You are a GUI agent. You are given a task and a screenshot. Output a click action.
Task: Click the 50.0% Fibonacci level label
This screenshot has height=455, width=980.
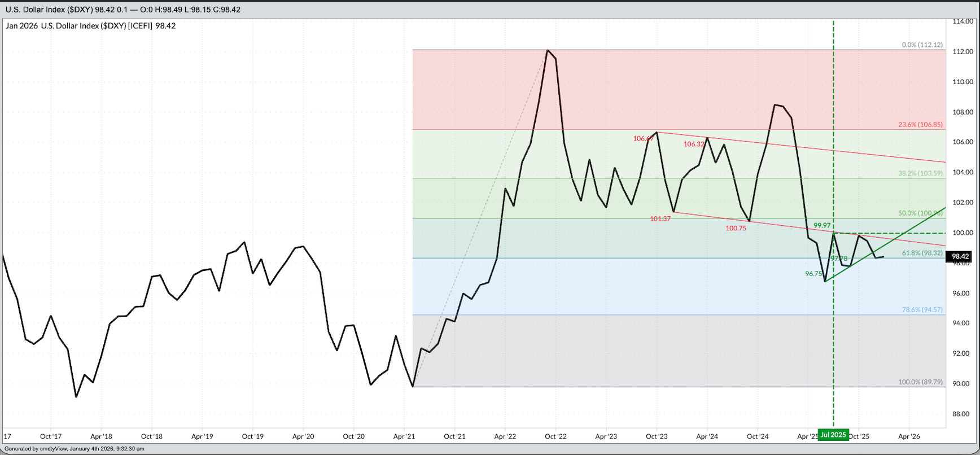[x=919, y=213]
